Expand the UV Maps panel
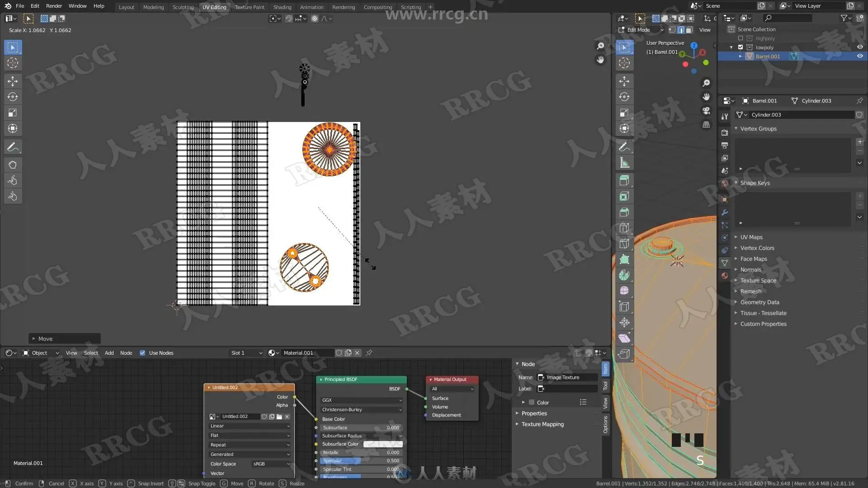This screenshot has width=868, height=488. tap(751, 237)
